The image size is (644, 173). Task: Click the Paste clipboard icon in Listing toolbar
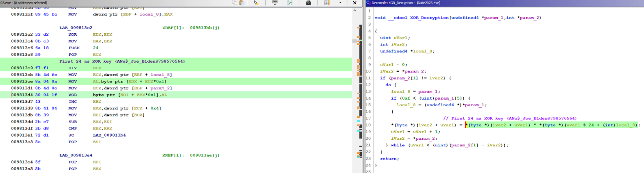click(242, 3)
